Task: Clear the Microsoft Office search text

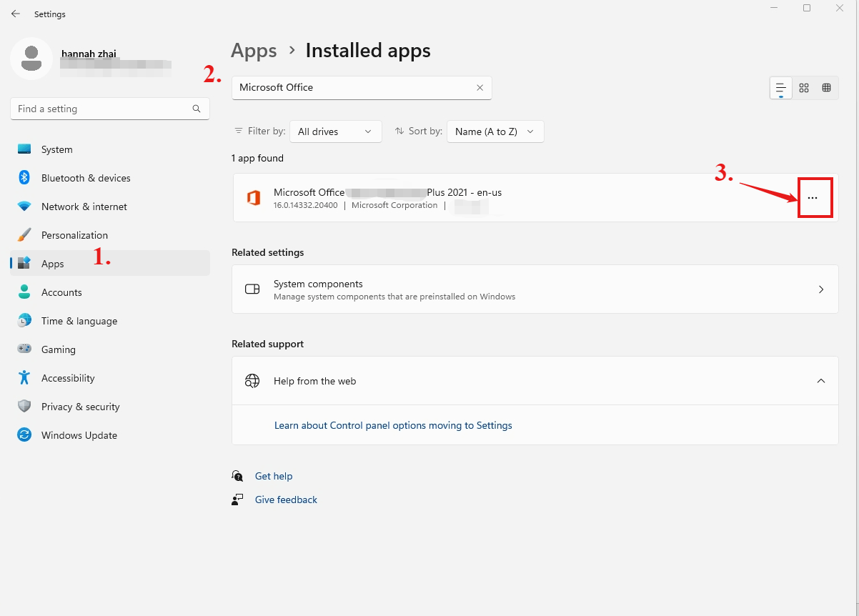Action: click(480, 88)
